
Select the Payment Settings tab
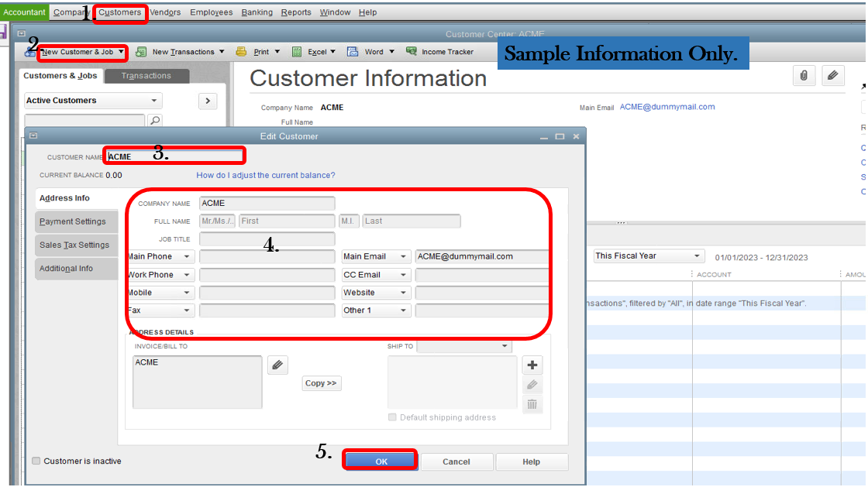(x=77, y=221)
